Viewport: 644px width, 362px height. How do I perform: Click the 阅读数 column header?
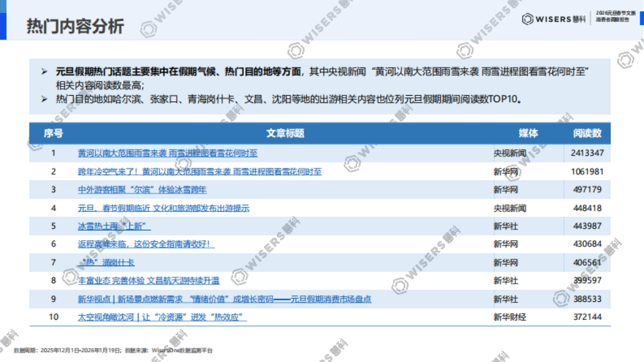[587, 134]
